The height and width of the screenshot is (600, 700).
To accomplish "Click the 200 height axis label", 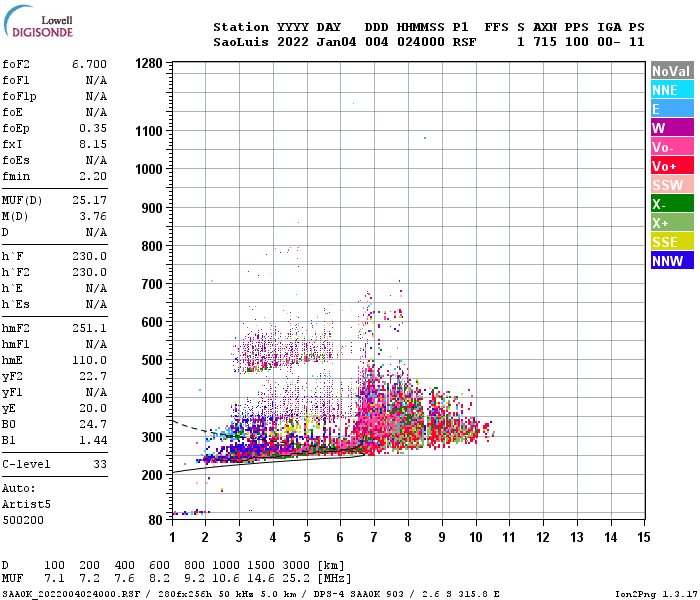I will (152, 475).
